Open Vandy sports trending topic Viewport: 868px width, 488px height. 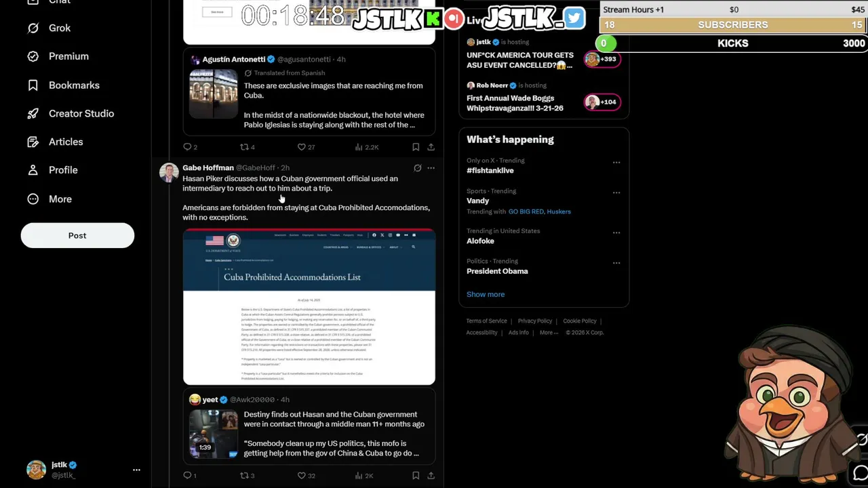coord(477,201)
